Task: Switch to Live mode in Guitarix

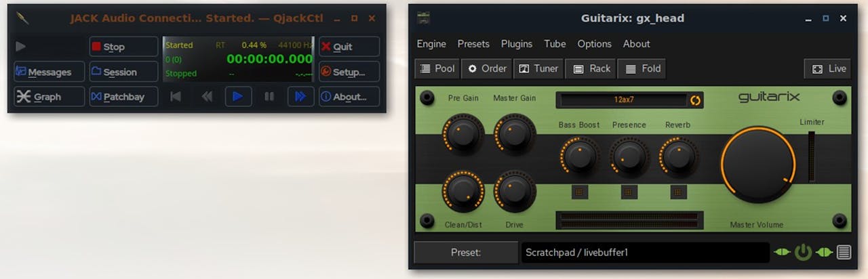Action: pyautogui.click(x=827, y=68)
